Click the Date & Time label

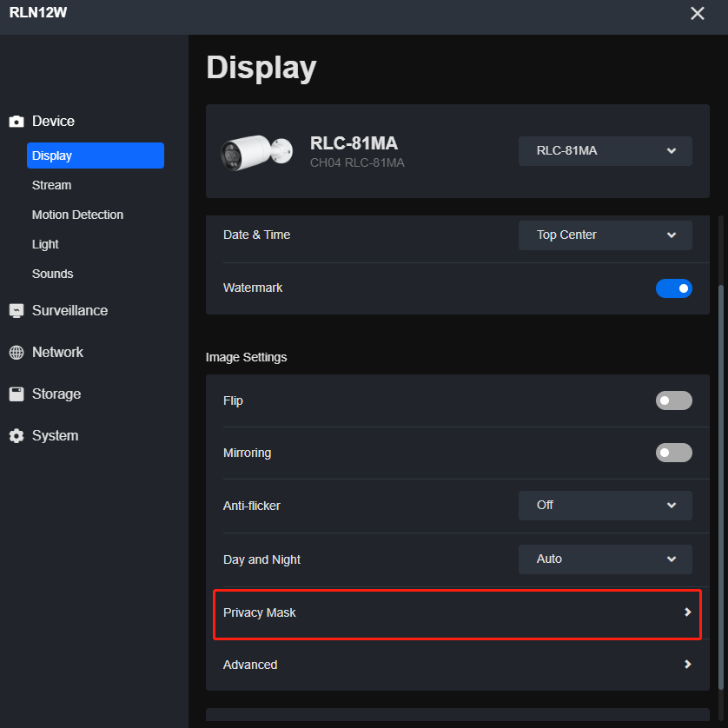pyautogui.click(x=257, y=235)
